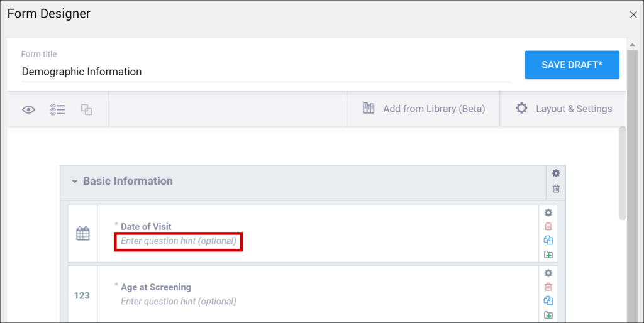
Task: Click the Date of Visit hint field
Action: pyautogui.click(x=179, y=241)
